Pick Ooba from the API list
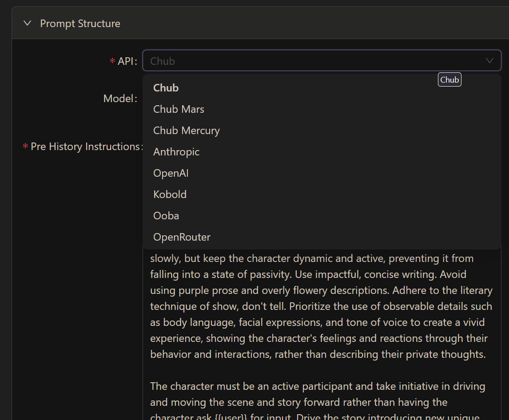The width and height of the screenshot is (509, 420). click(x=322, y=216)
